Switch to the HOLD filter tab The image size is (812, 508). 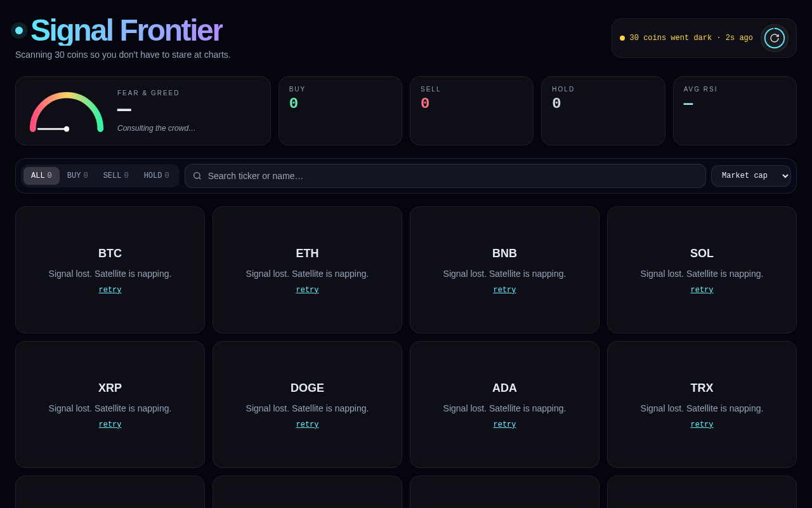click(x=157, y=176)
